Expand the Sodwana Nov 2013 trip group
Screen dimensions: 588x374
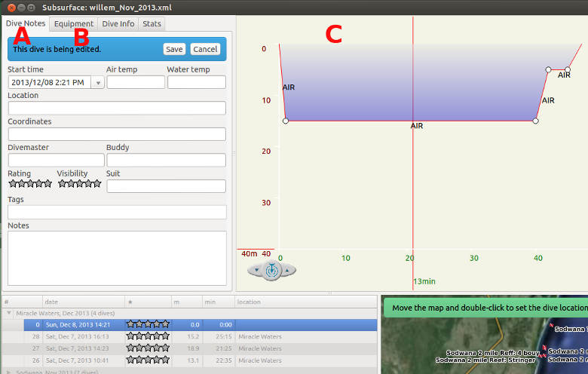pos(9,372)
